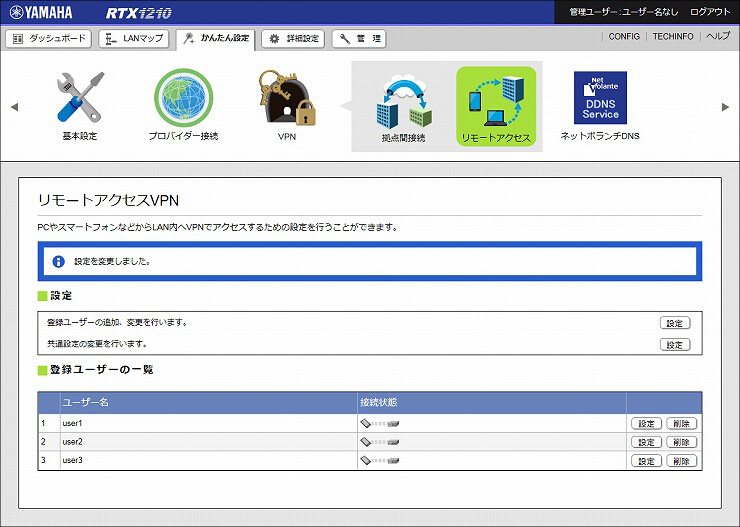Click 設定 button for user1
740x527 pixels.
647,423
